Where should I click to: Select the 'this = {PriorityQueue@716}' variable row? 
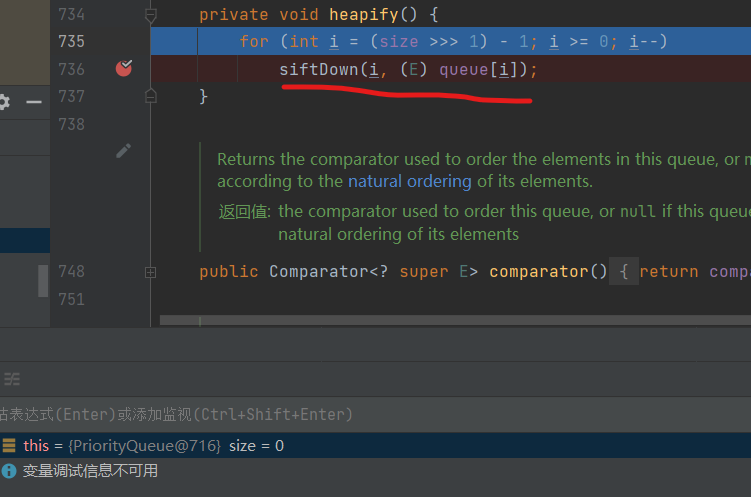(150, 446)
